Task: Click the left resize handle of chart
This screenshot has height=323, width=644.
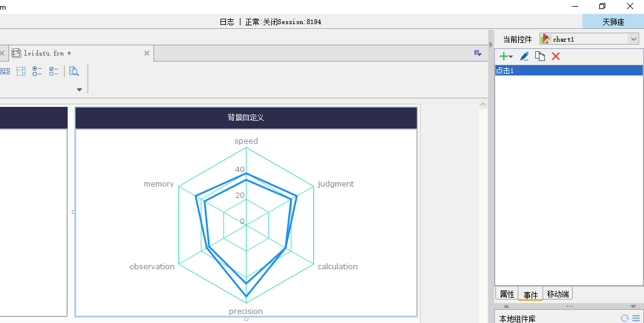Action: pyautogui.click(x=74, y=212)
